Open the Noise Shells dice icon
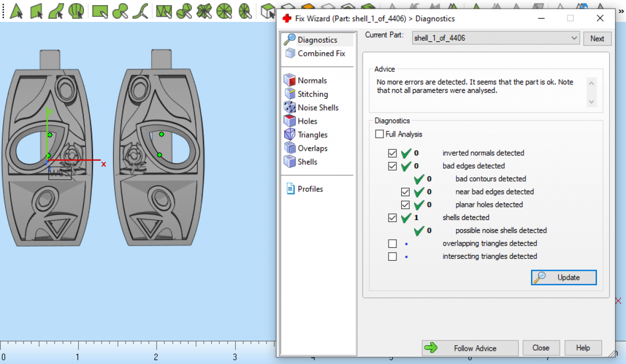The image size is (626, 364). click(x=290, y=107)
